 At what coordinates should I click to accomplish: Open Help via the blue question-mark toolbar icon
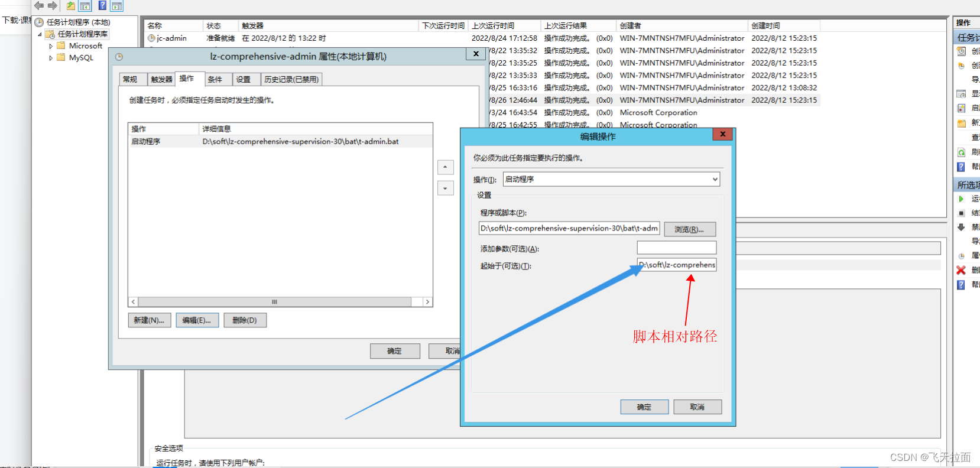point(102,6)
